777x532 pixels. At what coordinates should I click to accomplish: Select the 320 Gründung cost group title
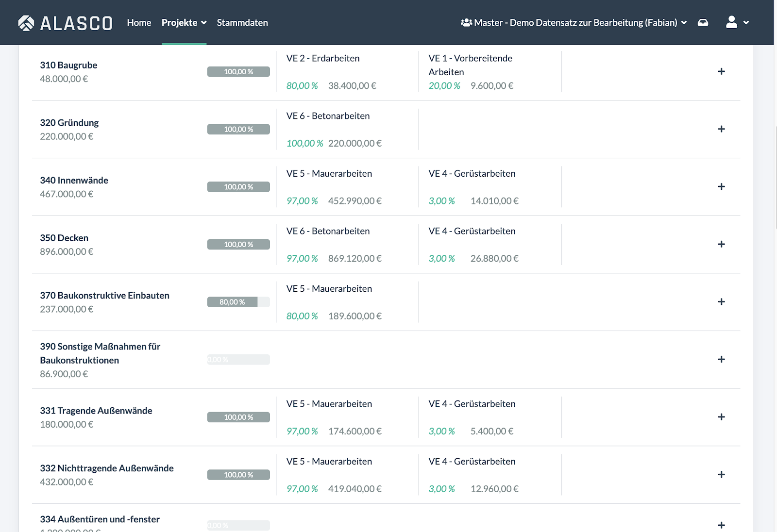point(69,123)
